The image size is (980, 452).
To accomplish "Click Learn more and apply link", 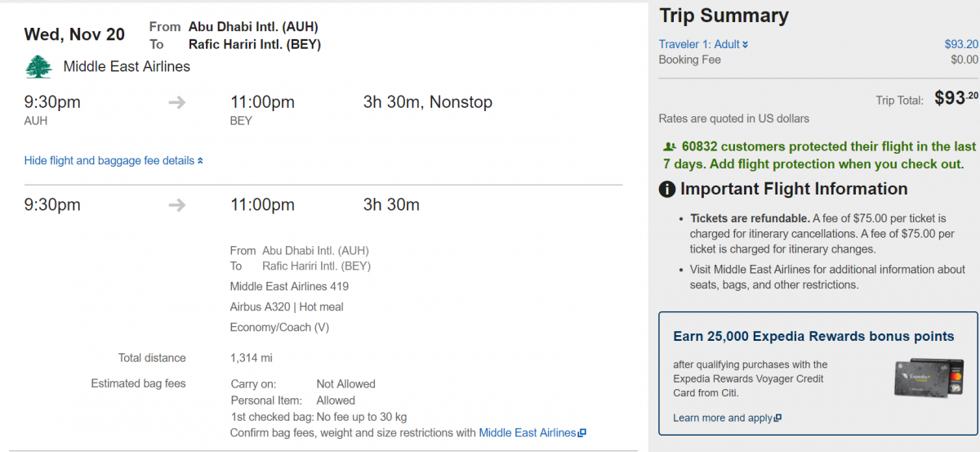I will click(x=722, y=418).
